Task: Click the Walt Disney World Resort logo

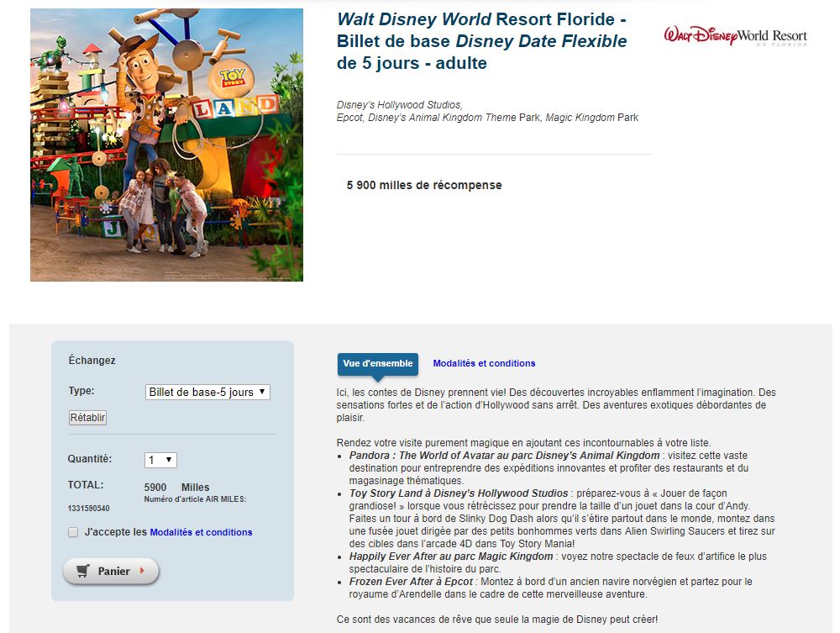Action: 735,36
